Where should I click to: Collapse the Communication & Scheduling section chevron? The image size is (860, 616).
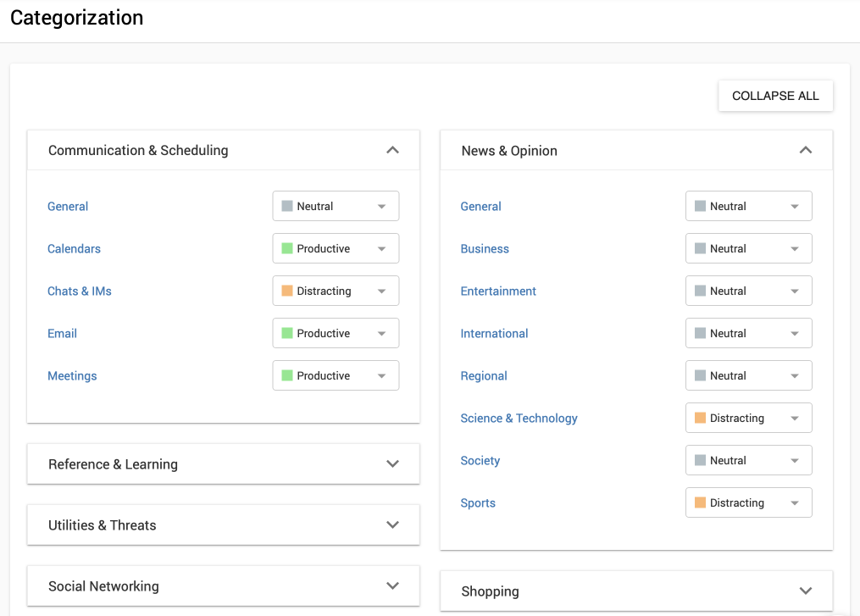pos(392,150)
